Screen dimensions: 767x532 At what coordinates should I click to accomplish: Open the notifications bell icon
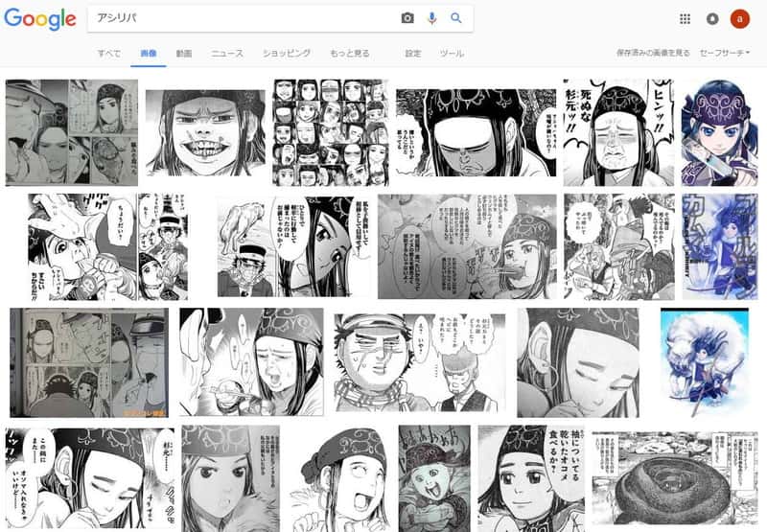click(712, 19)
